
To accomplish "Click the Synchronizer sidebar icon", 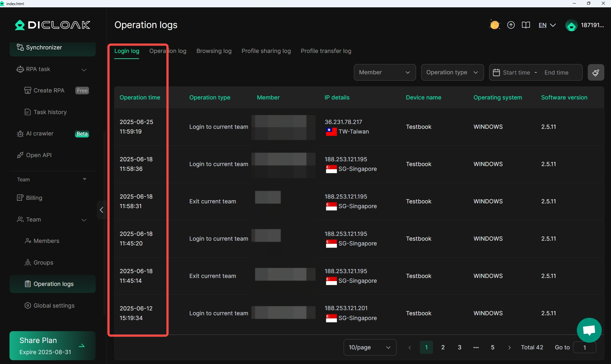I will click(x=20, y=47).
